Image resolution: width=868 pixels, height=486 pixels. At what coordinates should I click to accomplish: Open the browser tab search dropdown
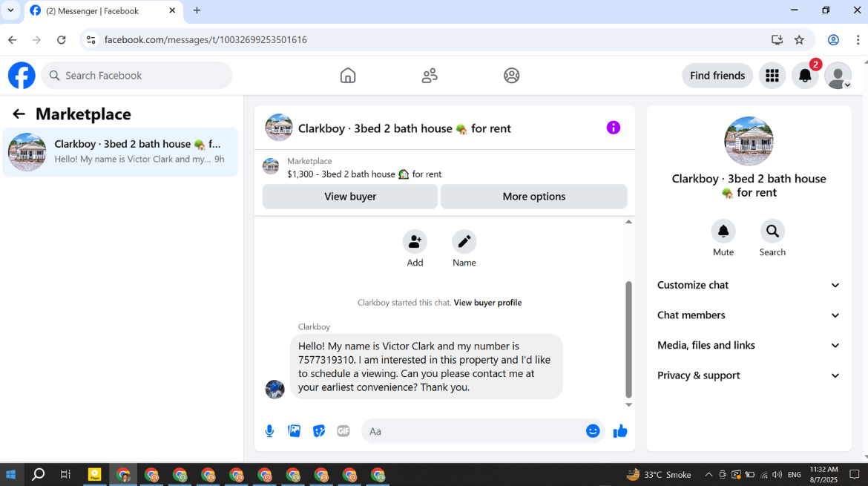10,10
